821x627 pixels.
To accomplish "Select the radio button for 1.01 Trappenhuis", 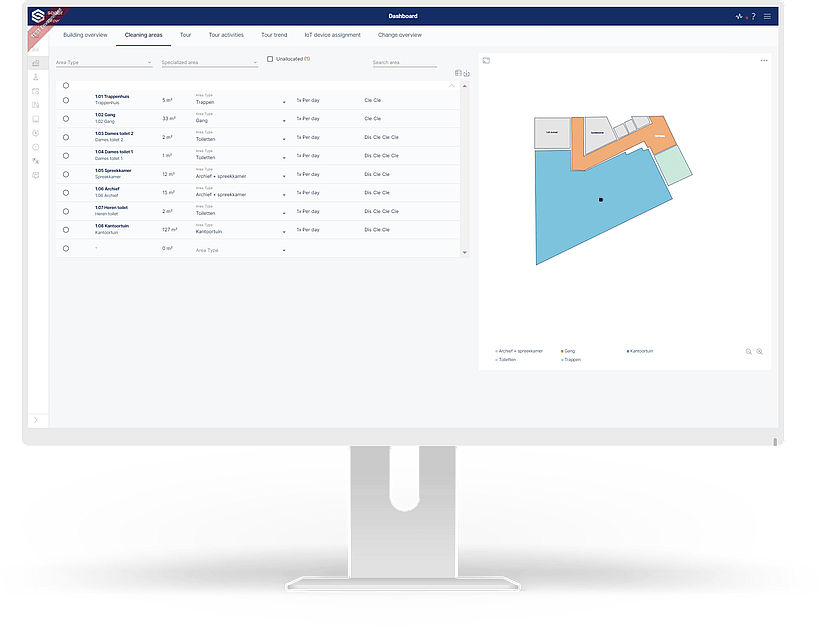I will tap(66, 100).
